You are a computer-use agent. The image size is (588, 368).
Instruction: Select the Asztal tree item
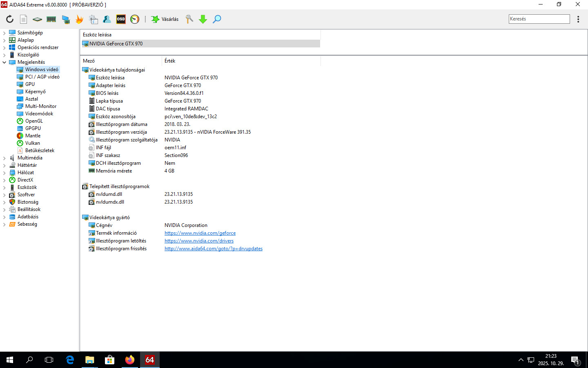coord(31,99)
